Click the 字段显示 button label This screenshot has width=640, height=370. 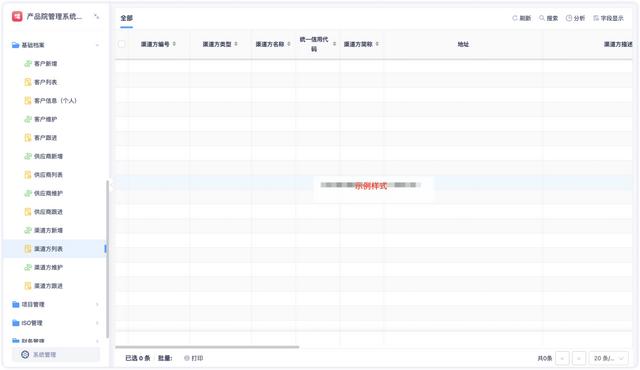click(x=612, y=18)
